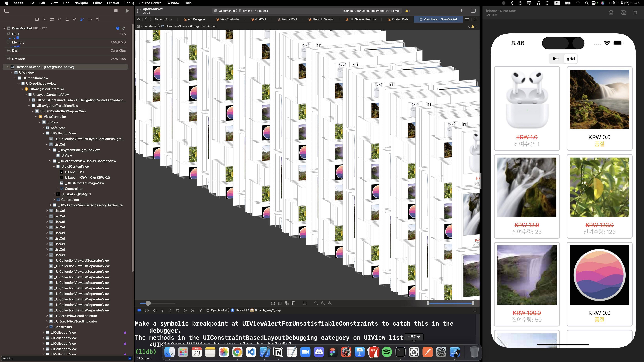Toggle breakpoints activation button

(139, 310)
